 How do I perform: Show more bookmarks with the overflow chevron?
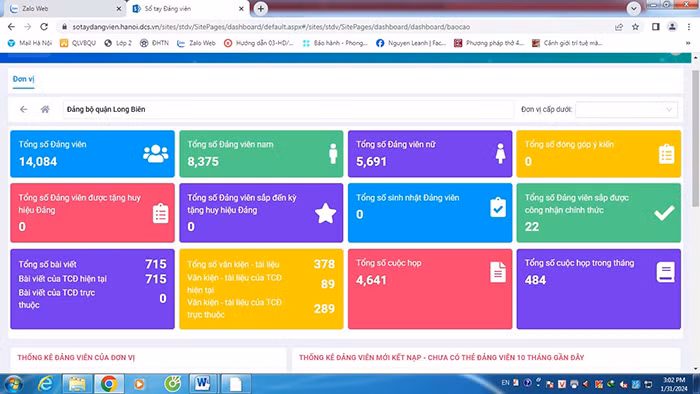pos(688,43)
